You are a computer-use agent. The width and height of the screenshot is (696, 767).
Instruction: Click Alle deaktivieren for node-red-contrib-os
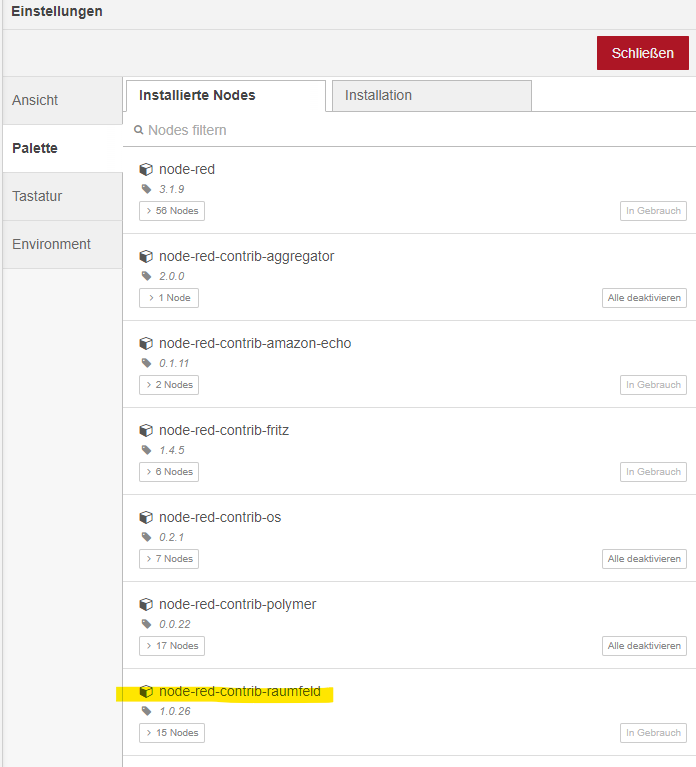[x=644, y=559]
